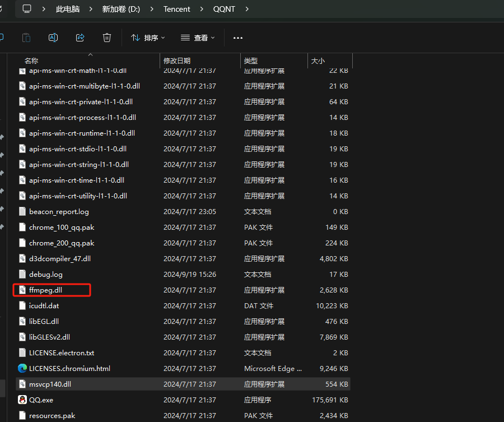
Task: Go to 此电脑 in the breadcrumb
Action: (x=68, y=9)
